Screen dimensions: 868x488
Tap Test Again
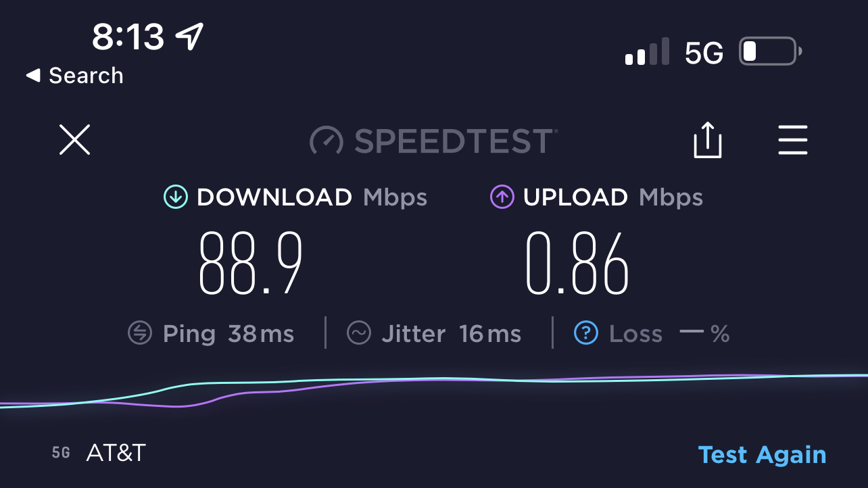(x=762, y=455)
